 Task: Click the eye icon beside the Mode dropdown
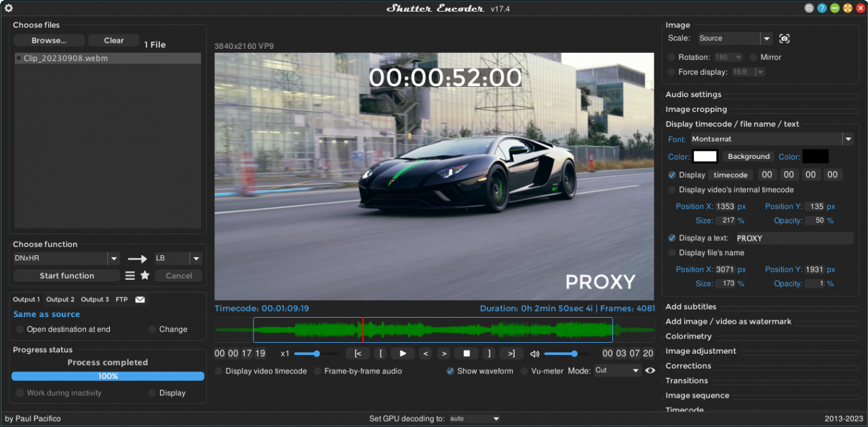pos(650,371)
